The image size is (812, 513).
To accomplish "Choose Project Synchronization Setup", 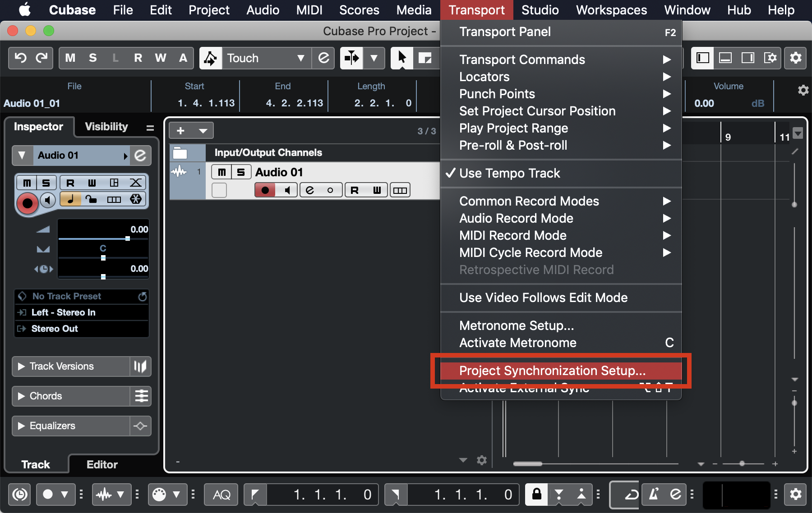I will pos(561,371).
